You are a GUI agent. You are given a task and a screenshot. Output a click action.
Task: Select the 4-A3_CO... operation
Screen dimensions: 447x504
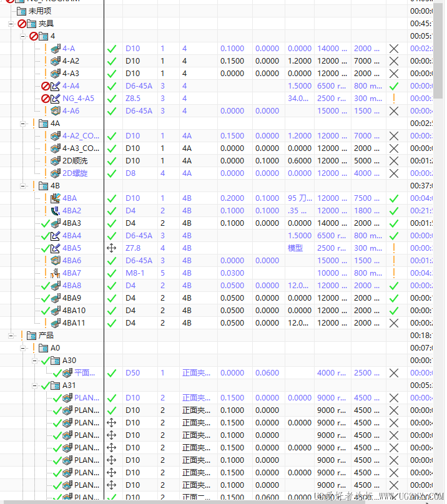tap(81, 148)
